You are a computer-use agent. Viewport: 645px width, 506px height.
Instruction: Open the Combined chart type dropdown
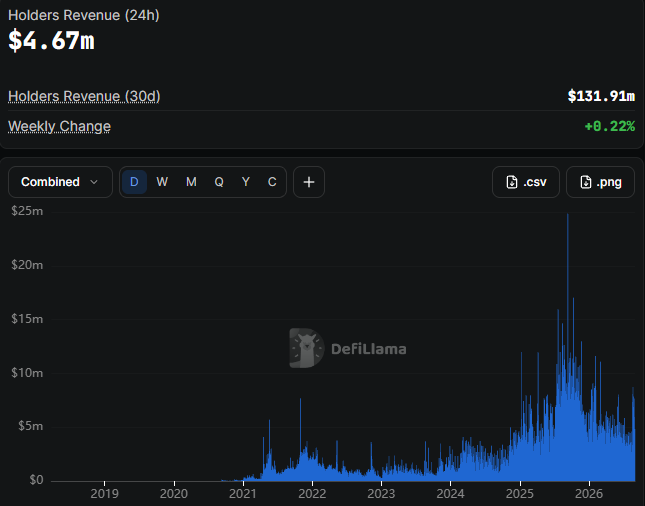pyautogui.click(x=60, y=182)
